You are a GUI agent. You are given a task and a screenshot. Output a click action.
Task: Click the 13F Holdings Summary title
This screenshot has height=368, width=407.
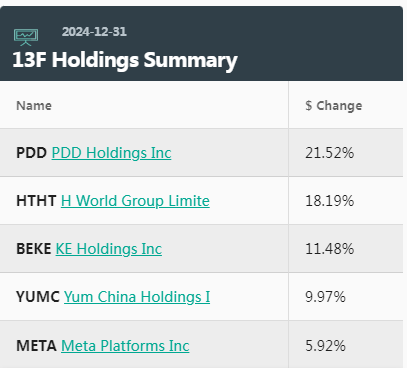click(125, 60)
